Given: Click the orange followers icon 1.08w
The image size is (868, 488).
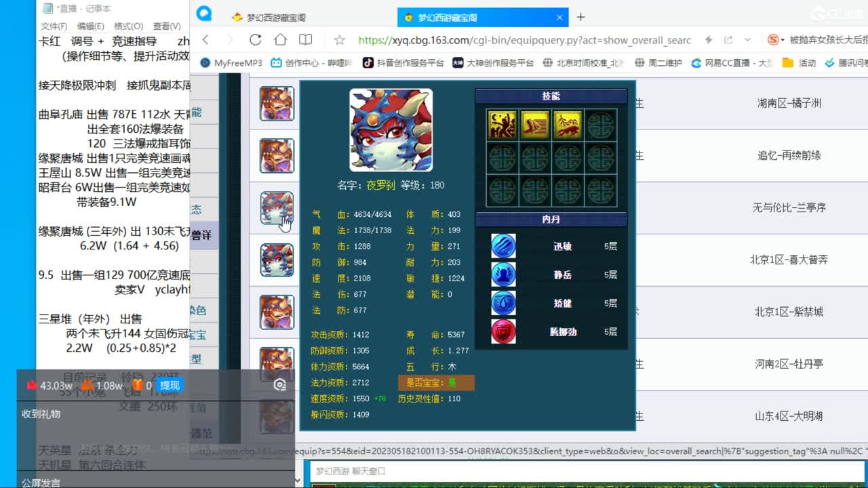Looking at the screenshot, I should (87, 386).
